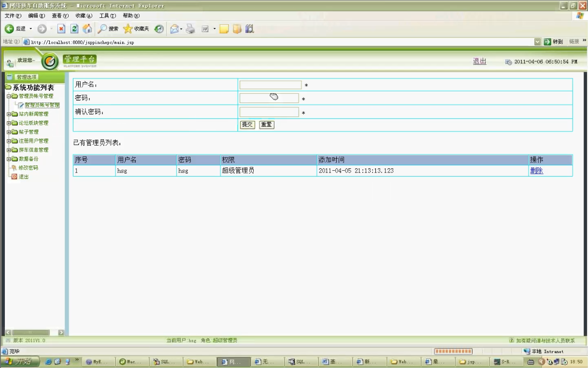The width and height of the screenshot is (588, 368).
Task: Click the 提交 submit button
Action: pos(247,125)
